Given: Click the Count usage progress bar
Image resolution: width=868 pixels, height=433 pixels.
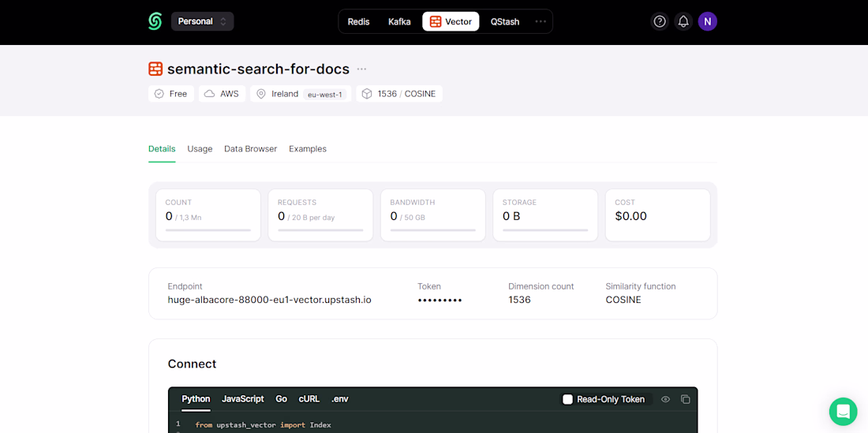Looking at the screenshot, I should [x=208, y=230].
